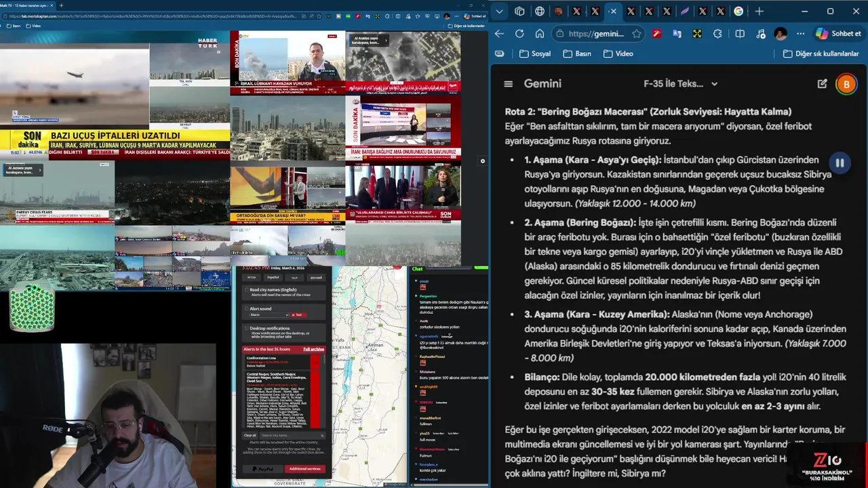Enable the Alert sound checkbox
The image size is (868, 488).
[246, 309]
